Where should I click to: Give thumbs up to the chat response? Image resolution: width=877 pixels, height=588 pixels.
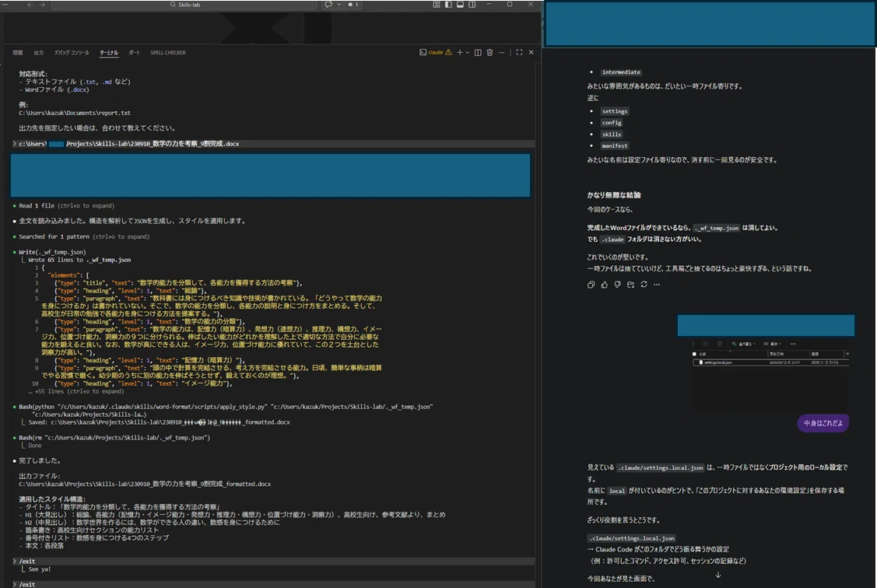pos(605,285)
